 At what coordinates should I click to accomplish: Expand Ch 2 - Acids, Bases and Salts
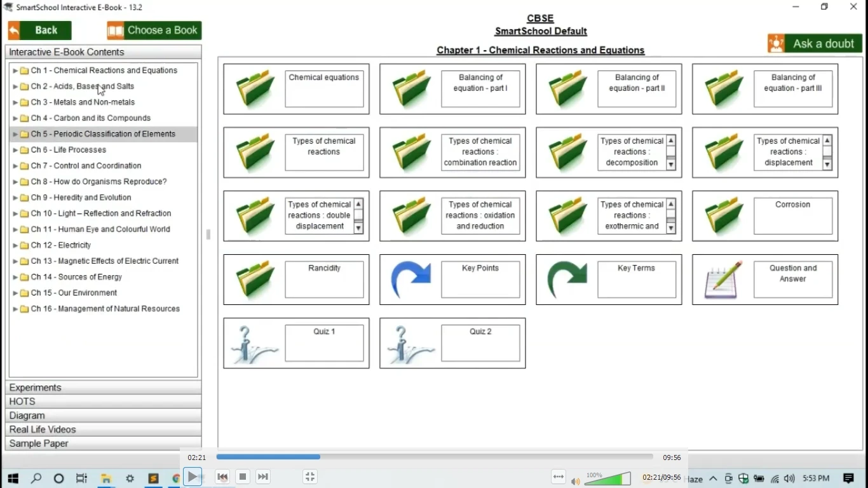[x=15, y=86]
